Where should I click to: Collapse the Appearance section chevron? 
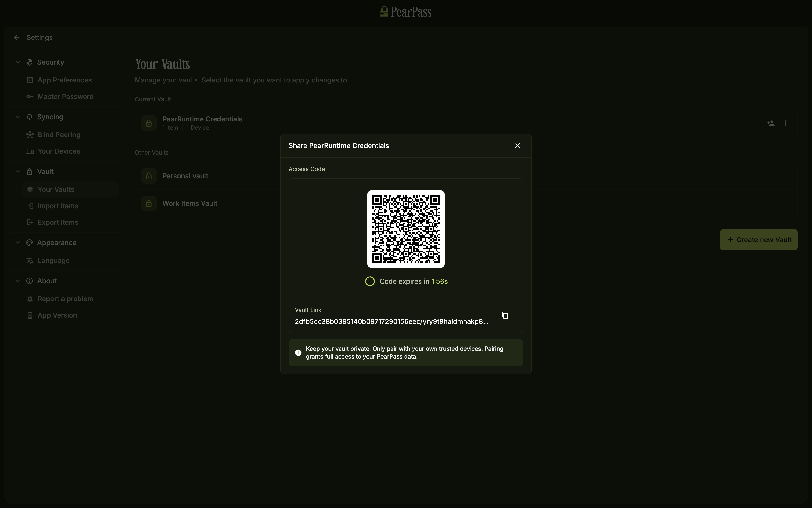tap(18, 243)
